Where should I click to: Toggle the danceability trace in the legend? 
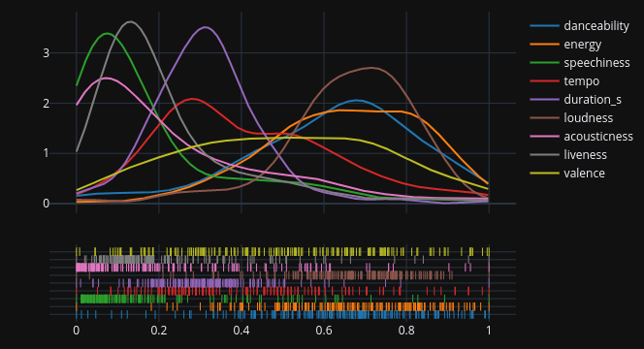click(580, 26)
